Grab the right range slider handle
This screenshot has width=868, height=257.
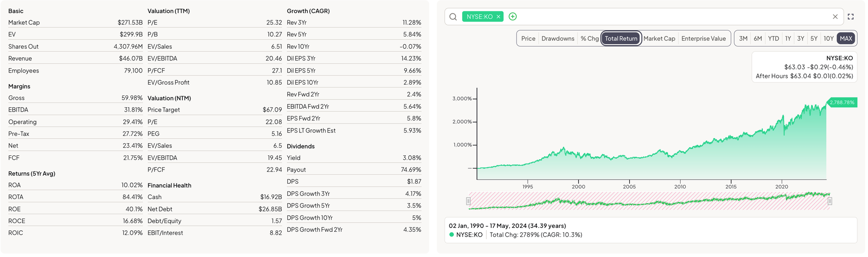tap(830, 201)
